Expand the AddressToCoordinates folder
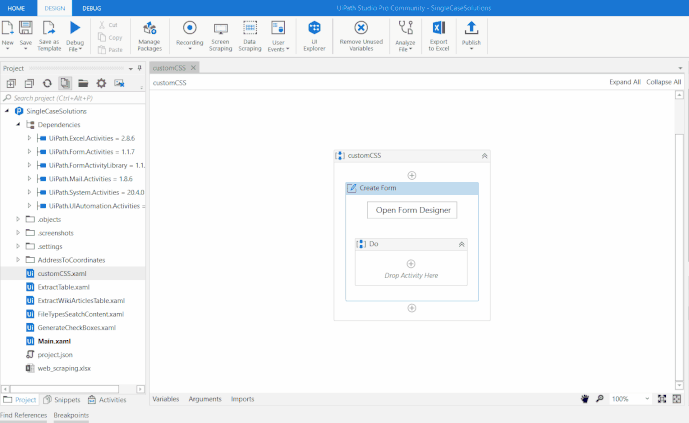The width and height of the screenshot is (689, 423). tap(18, 260)
